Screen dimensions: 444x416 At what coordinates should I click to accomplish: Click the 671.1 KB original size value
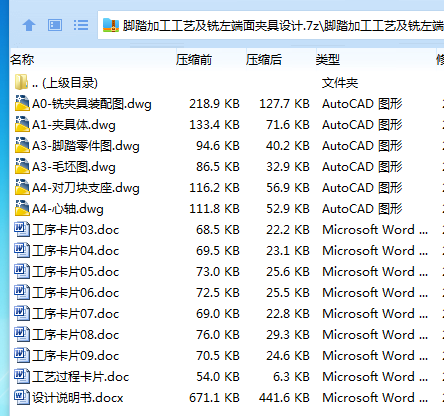[x=214, y=398]
